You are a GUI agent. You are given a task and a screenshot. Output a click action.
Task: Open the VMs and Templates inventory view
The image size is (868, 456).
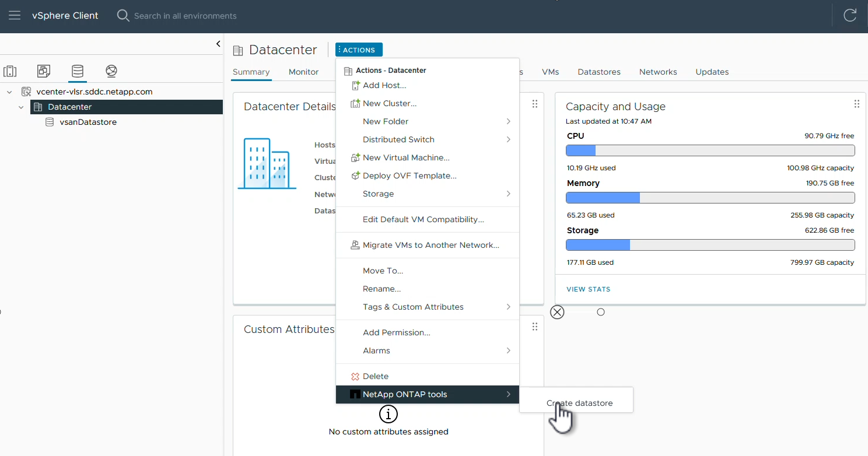(44, 71)
